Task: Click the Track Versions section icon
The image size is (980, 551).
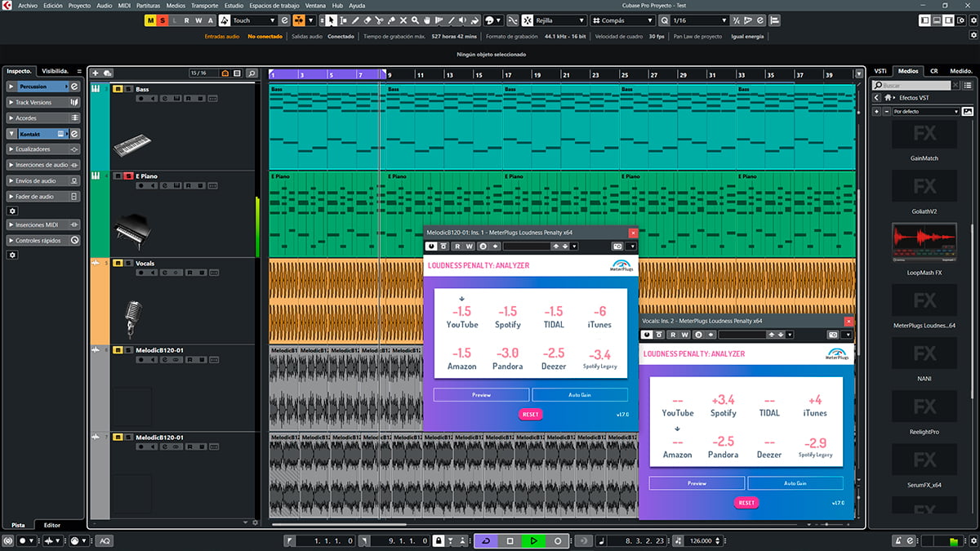Action: 74,102
